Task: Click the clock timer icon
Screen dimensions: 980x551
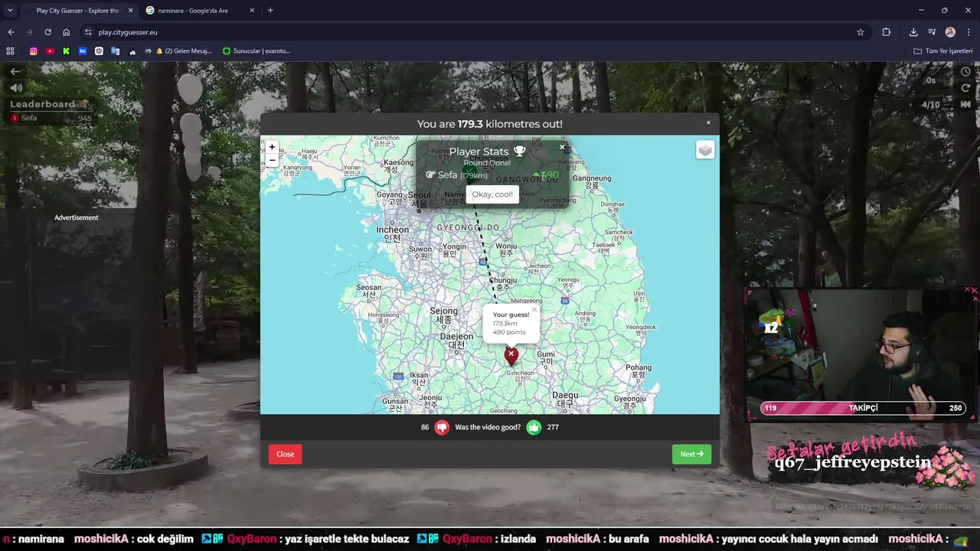Action: click(x=965, y=71)
